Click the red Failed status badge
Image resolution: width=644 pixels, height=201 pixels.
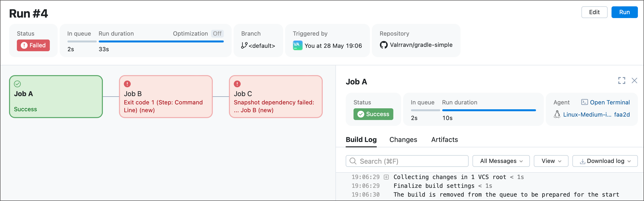(33, 45)
